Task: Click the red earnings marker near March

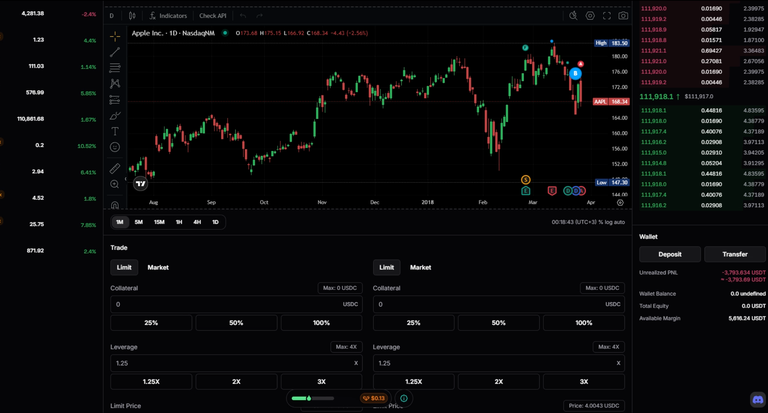Action: coord(552,191)
